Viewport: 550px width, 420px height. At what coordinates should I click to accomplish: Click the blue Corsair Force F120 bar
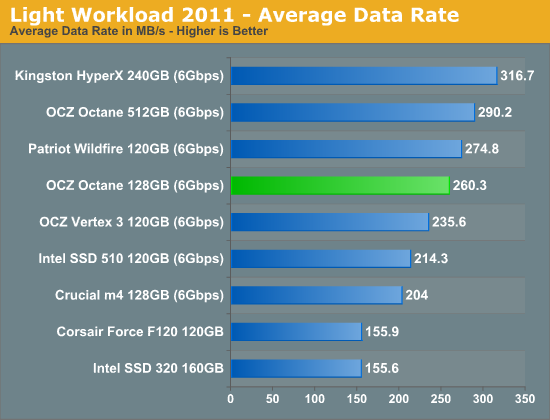click(296, 332)
